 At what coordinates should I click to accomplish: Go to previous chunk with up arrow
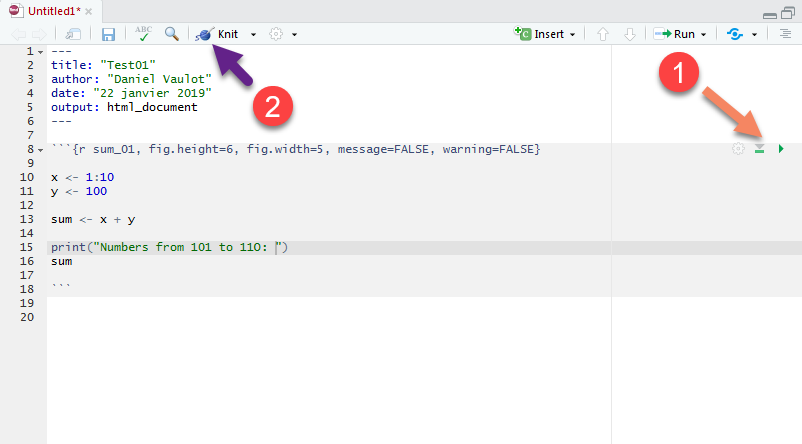[x=602, y=34]
